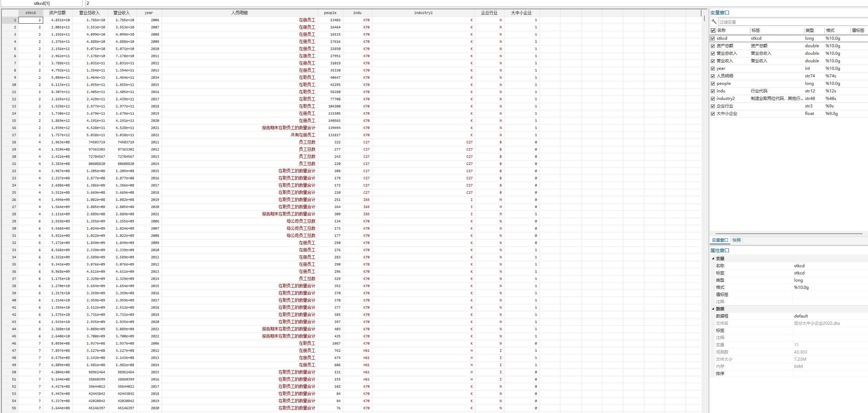Click the people column header in the data grid
This screenshot has height=413, width=868.
click(330, 13)
